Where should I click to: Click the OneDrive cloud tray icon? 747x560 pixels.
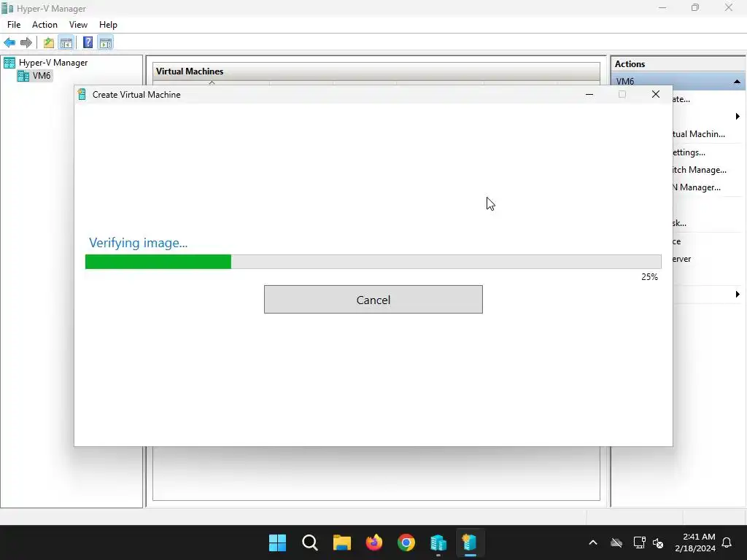pyautogui.click(x=616, y=542)
